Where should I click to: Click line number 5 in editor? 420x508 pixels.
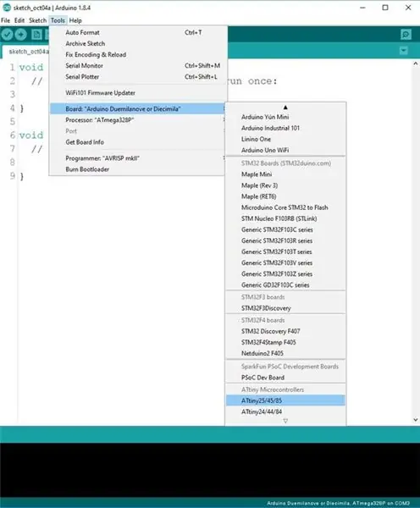[x=13, y=121]
